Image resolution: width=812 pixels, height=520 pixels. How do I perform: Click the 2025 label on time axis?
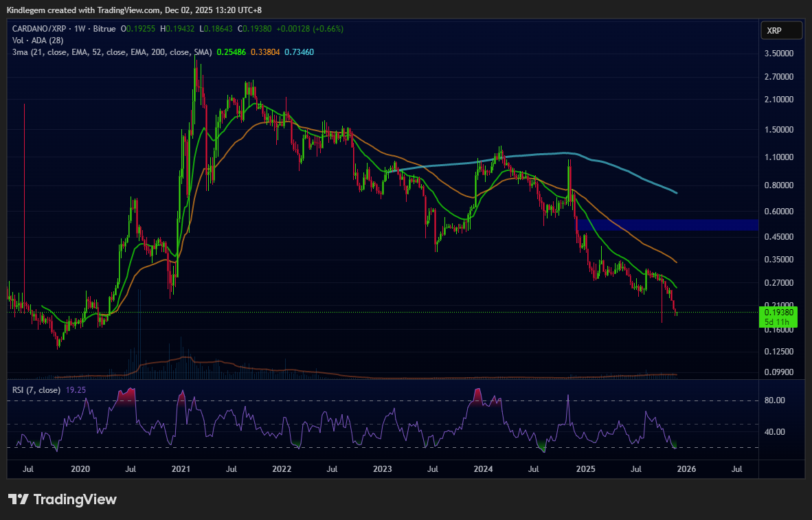586,469
